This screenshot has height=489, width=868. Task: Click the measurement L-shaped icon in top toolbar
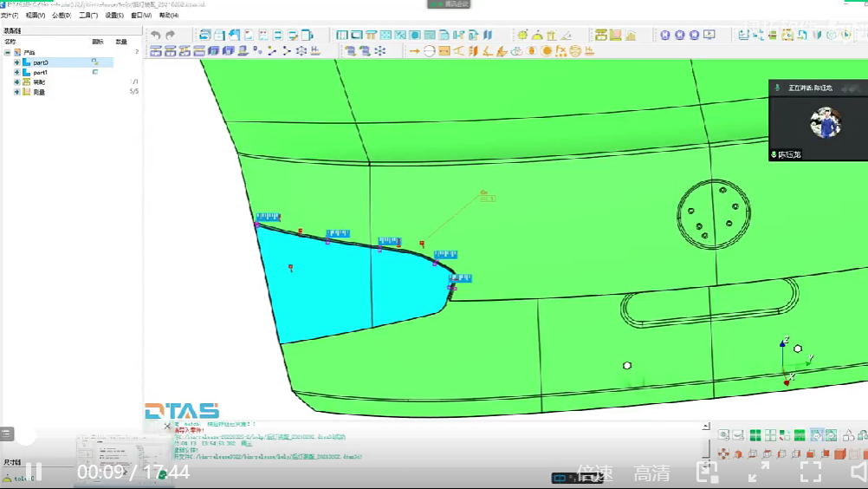coord(616,35)
